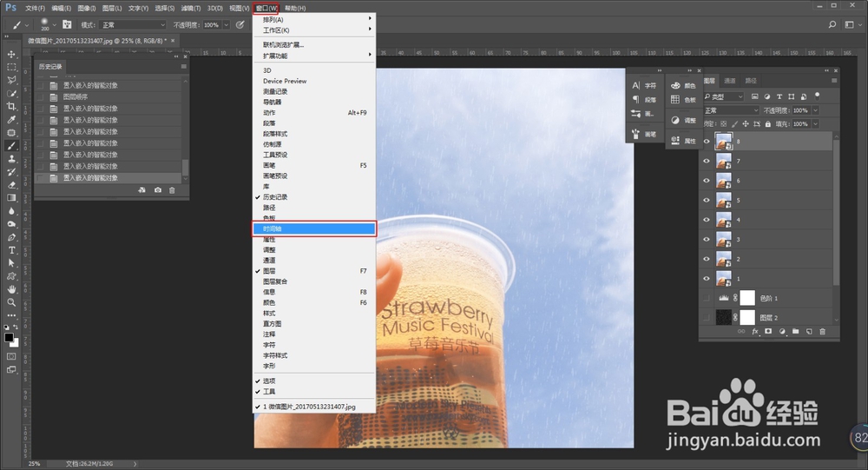Add layer mask in Layers panel
The height and width of the screenshot is (470, 868).
[x=768, y=332]
